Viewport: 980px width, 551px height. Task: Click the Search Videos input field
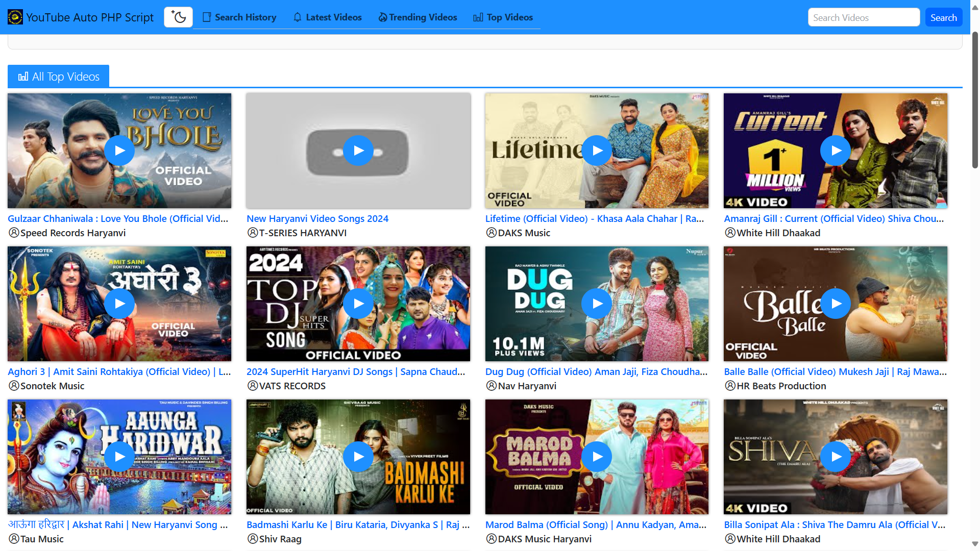(863, 17)
